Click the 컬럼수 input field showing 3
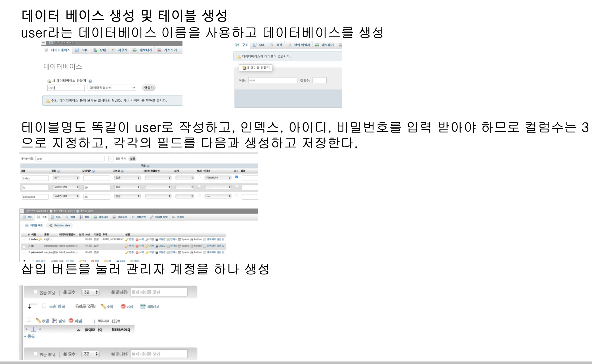 319,80
